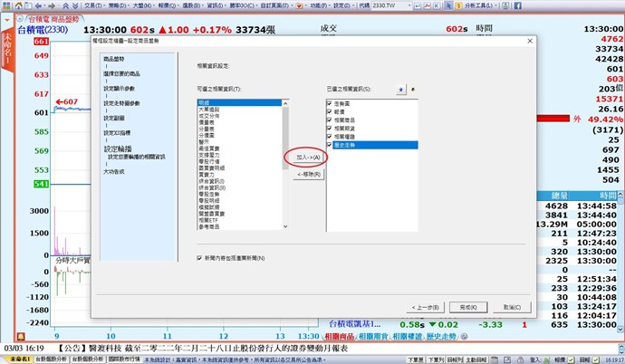Move selected item down with down-arrow icon

pos(414,91)
